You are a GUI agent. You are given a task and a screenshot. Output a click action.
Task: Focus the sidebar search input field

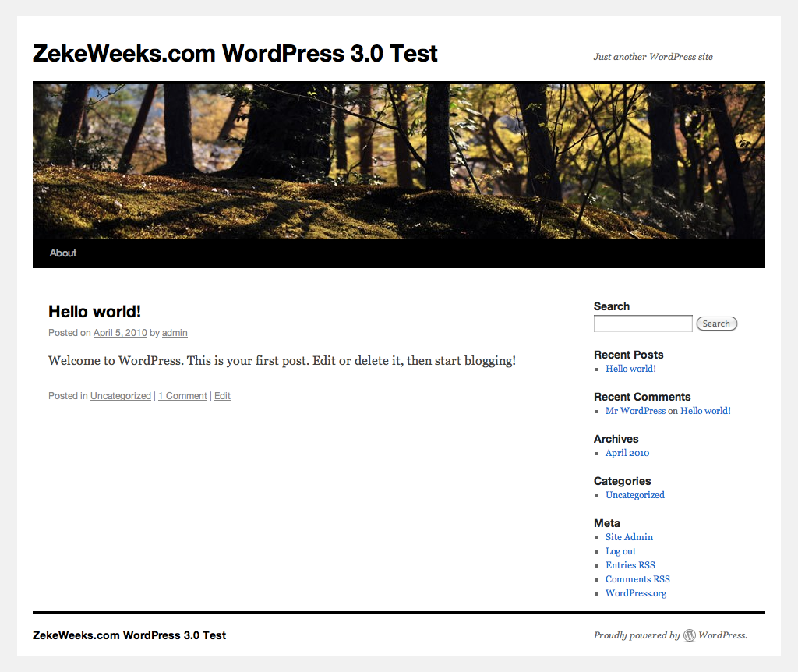[643, 324]
